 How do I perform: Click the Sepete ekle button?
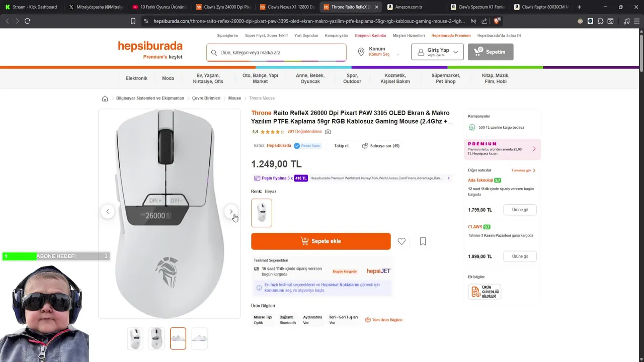[x=320, y=241]
